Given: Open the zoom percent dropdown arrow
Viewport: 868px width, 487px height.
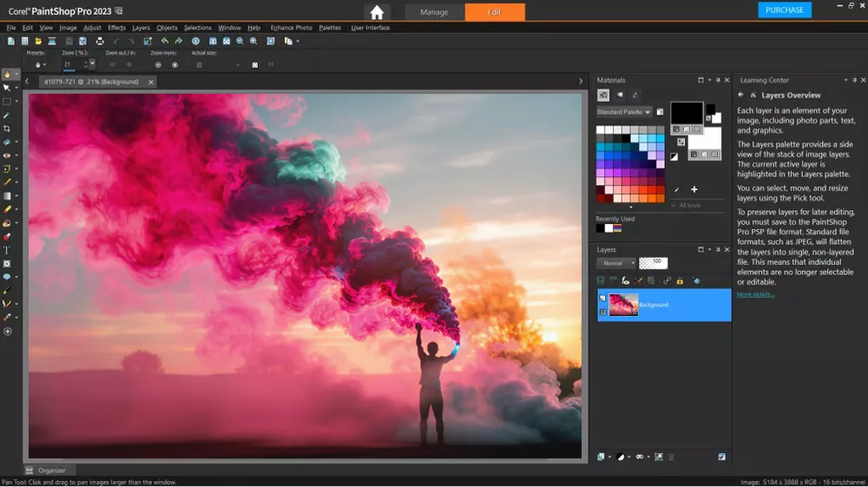Looking at the screenshot, I should [x=92, y=64].
